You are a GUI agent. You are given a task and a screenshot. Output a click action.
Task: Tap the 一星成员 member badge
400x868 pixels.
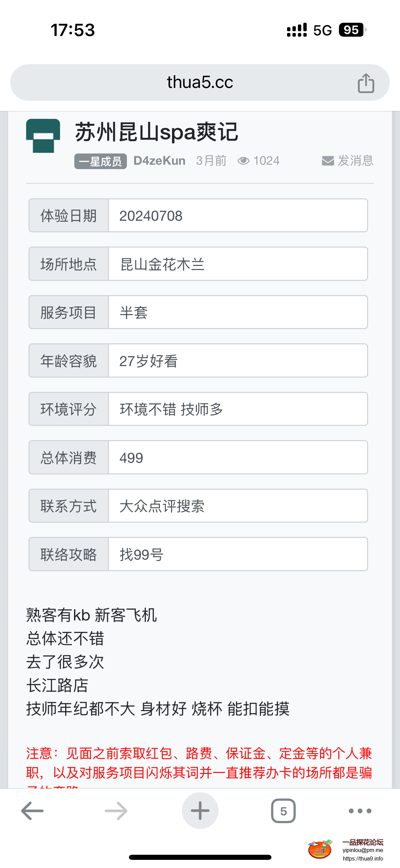point(100,161)
